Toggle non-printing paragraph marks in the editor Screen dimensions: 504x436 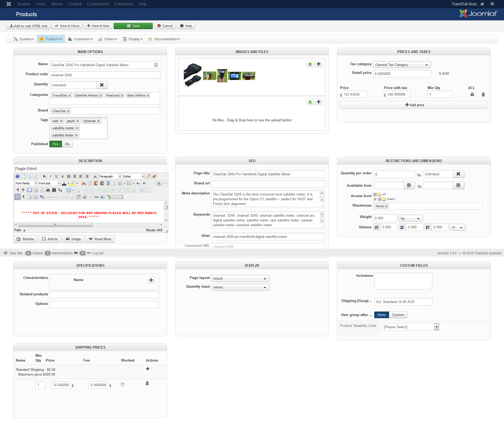click(24, 197)
